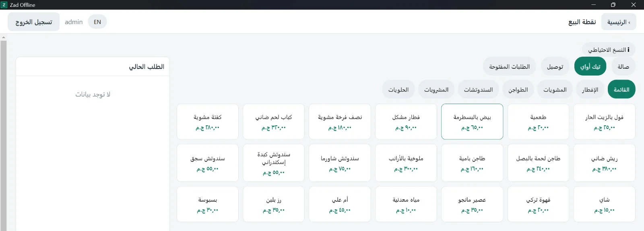Viewport: 644px width, 231px height.
Task: Minimize the Zad Offline window
Action: point(593,5)
